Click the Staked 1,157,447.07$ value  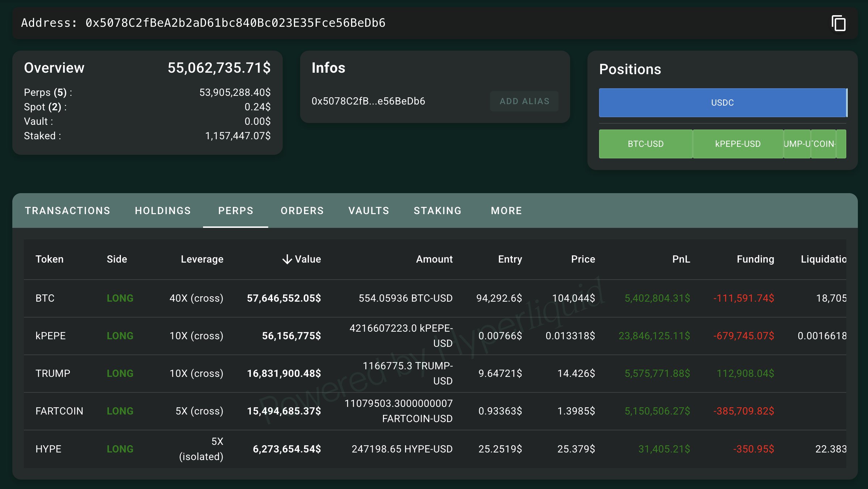tap(238, 136)
